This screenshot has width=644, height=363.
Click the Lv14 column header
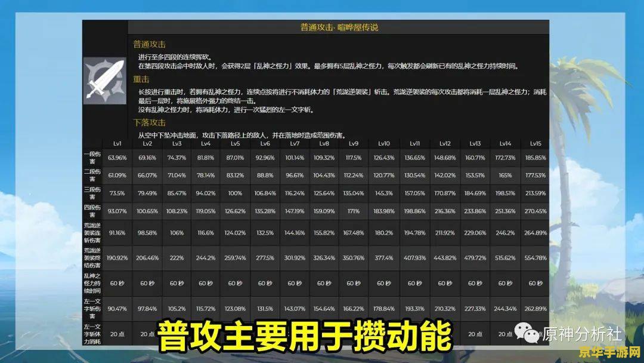click(x=505, y=143)
